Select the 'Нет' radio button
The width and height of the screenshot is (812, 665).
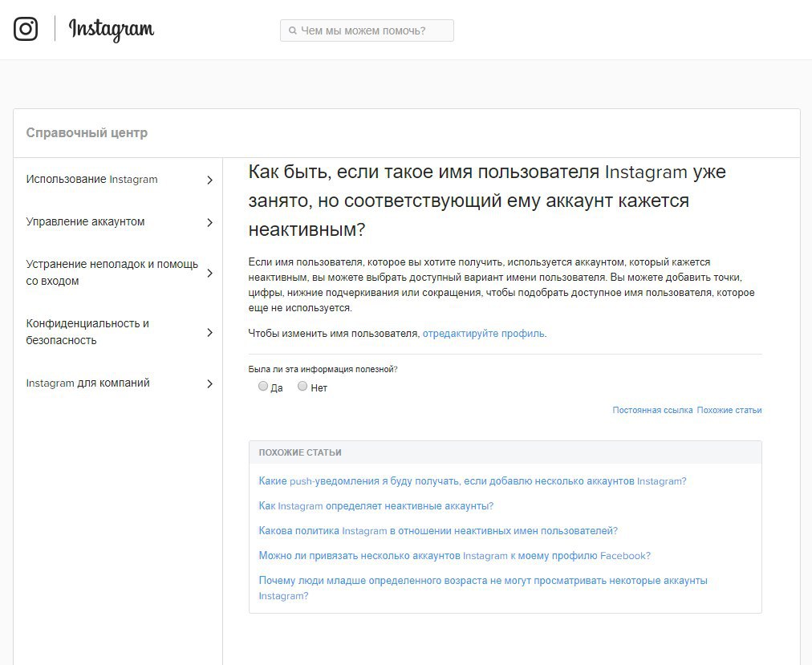[x=302, y=386]
